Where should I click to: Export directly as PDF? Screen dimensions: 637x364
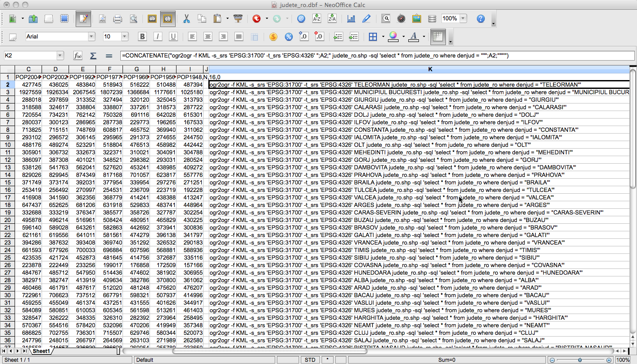[x=102, y=19]
